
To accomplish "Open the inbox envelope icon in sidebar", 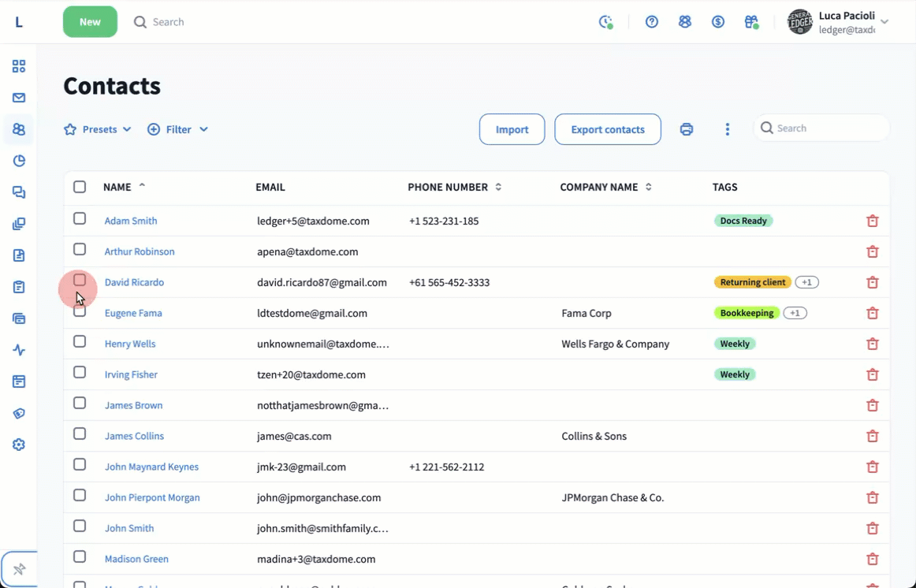I will tap(19, 98).
